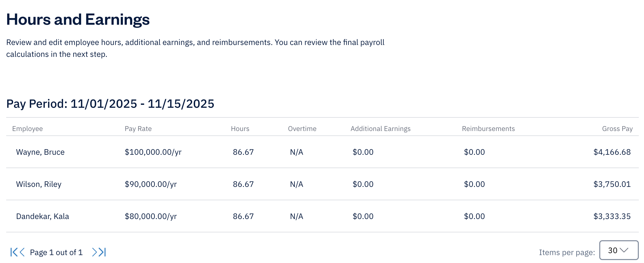Advance to the next page
Viewport: 644px width, 263px height.
click(x=95, y=252)
